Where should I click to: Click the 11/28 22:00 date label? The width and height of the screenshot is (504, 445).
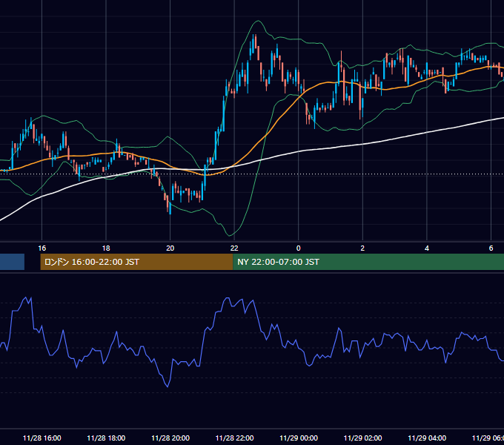pos(234,438)
